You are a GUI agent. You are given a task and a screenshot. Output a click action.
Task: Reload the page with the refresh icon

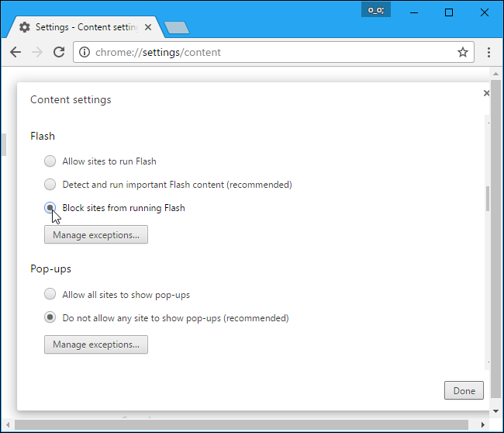pyautogui.click(x=59, y=52)
